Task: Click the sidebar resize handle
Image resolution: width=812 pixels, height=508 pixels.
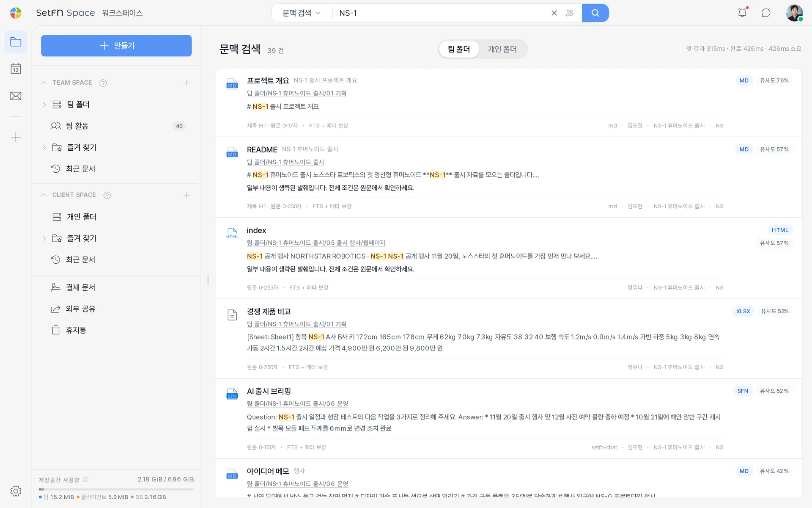Action: coord(208,280)
